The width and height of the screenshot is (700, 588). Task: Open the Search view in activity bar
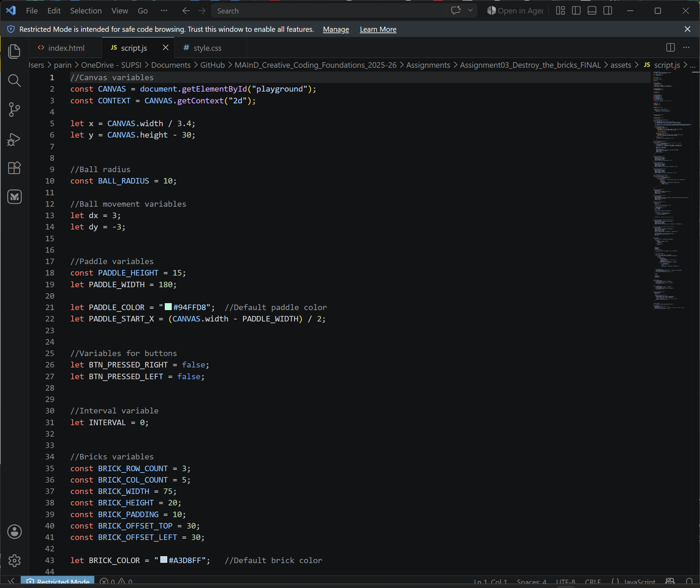click(14, 80)
